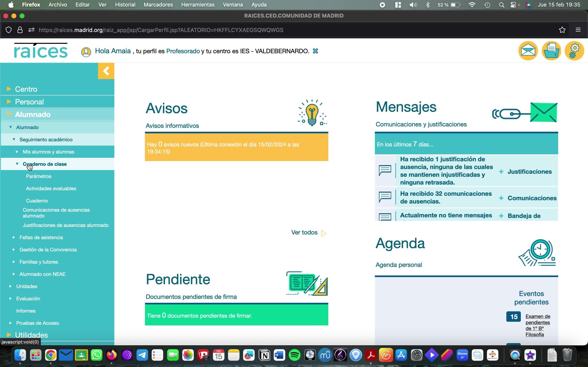Open Spotify from the dock
This screenshot has width=588, height=367.
coord(294,355)
